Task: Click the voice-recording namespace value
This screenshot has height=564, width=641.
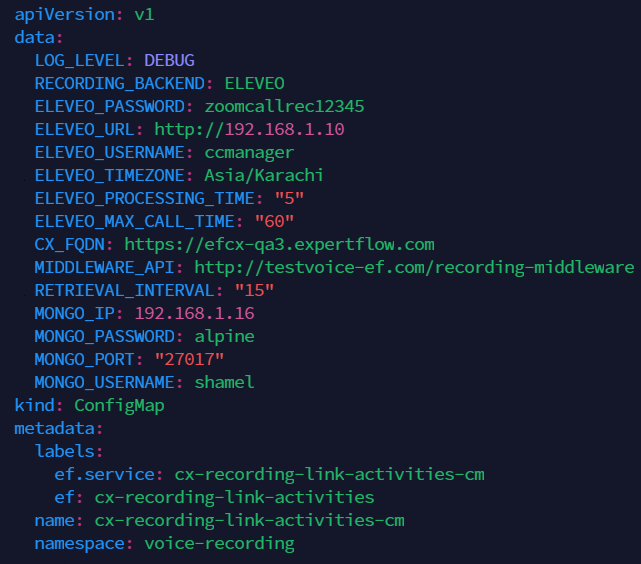Action: tap(219, 543)
